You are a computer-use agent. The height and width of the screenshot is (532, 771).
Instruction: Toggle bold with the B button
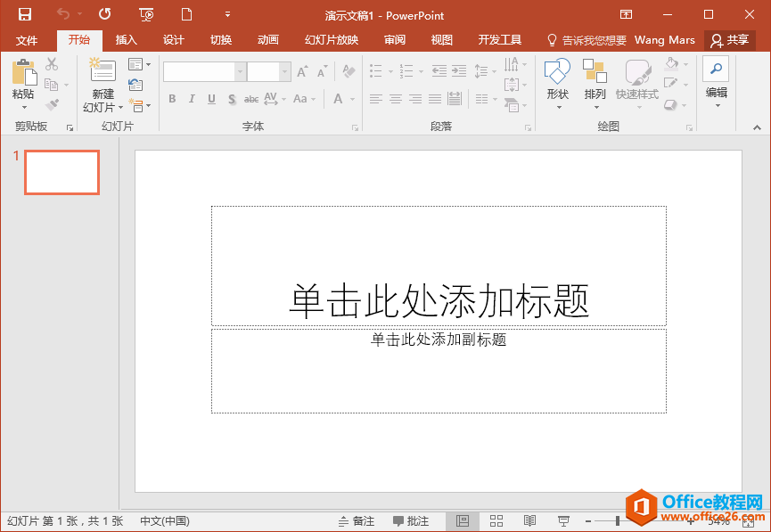(x=172, y=99)
